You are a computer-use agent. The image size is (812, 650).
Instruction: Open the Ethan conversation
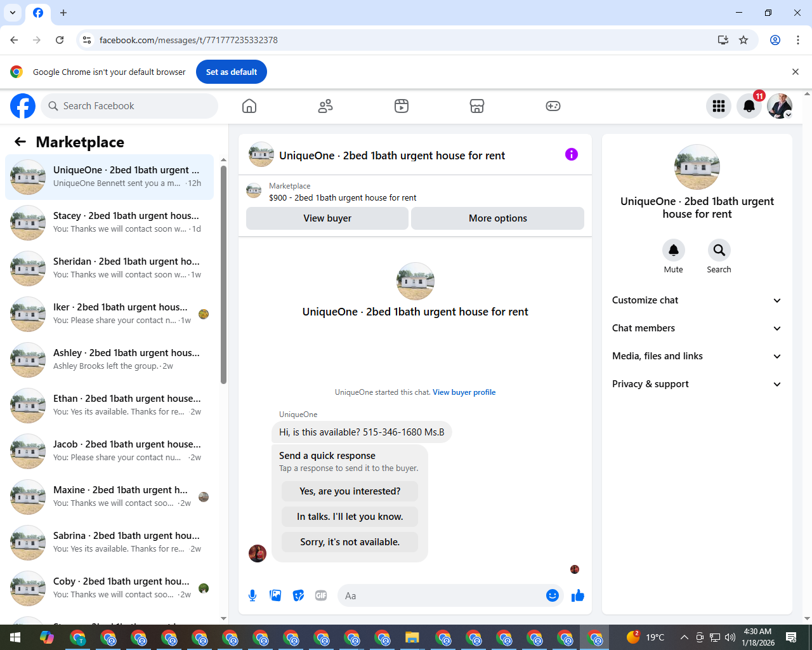(x=109, y=405)
